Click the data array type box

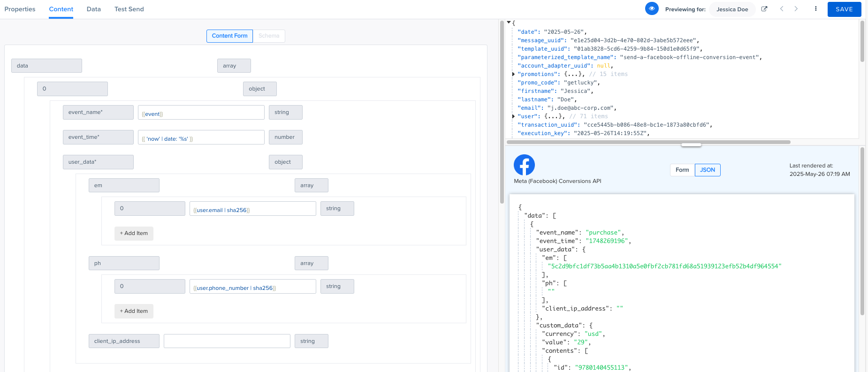[x=234, y=66]
